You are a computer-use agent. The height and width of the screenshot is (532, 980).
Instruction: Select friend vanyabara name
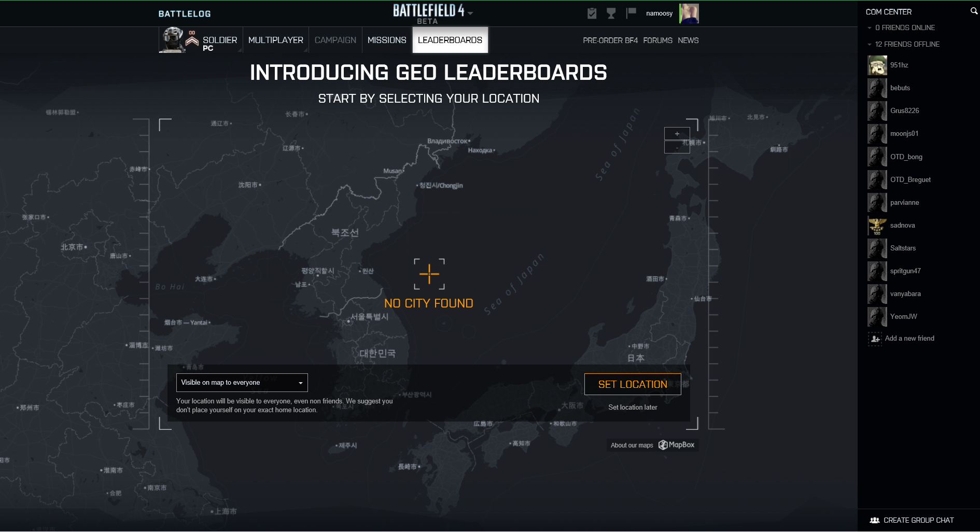906,294
